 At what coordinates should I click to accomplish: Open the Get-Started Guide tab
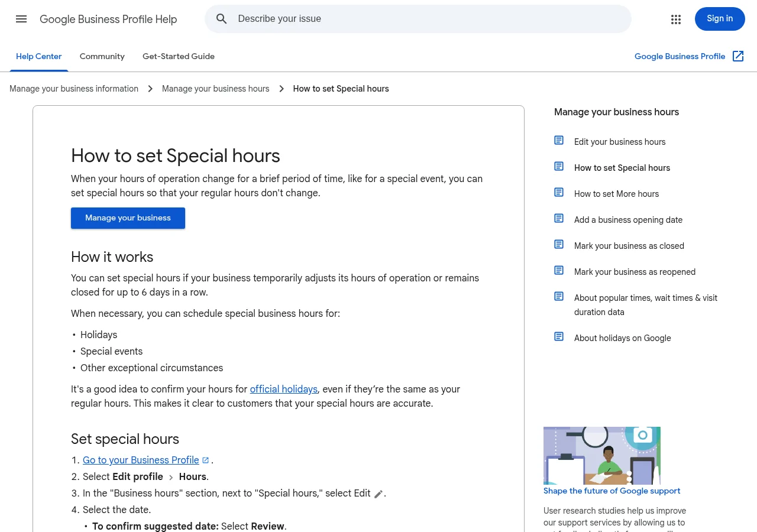point(179,56)
